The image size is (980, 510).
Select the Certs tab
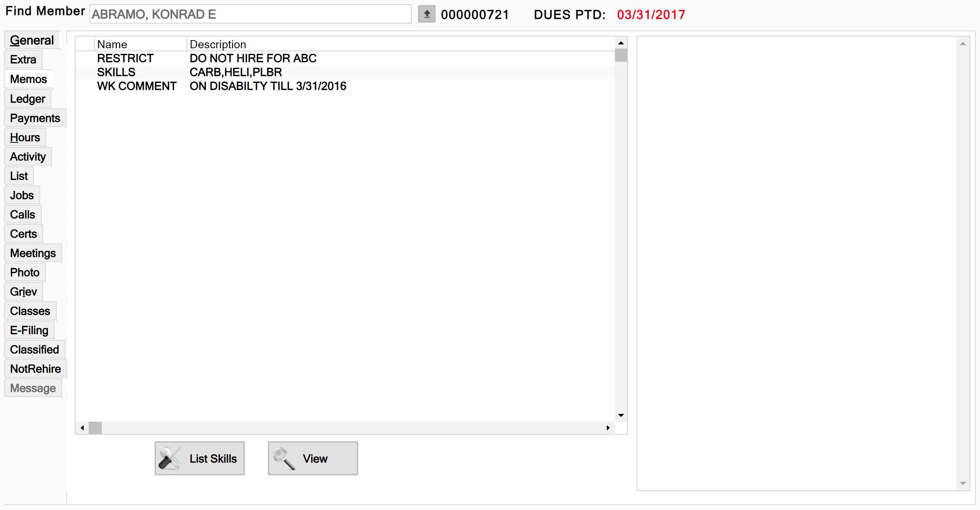click(x=24, y=234)
